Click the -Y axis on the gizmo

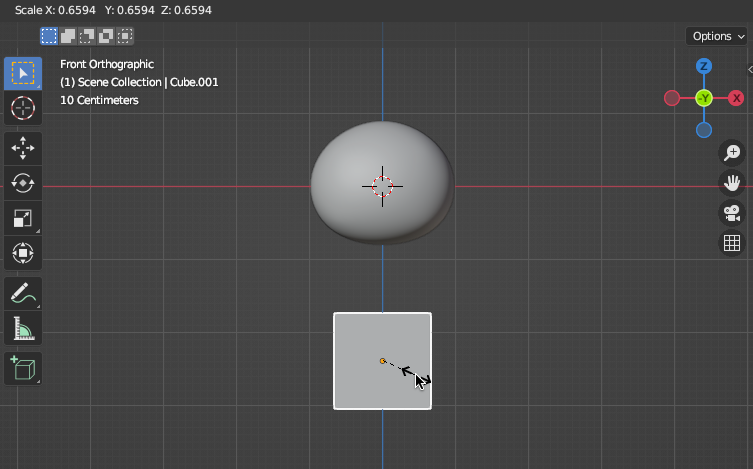tap(704, 98)
